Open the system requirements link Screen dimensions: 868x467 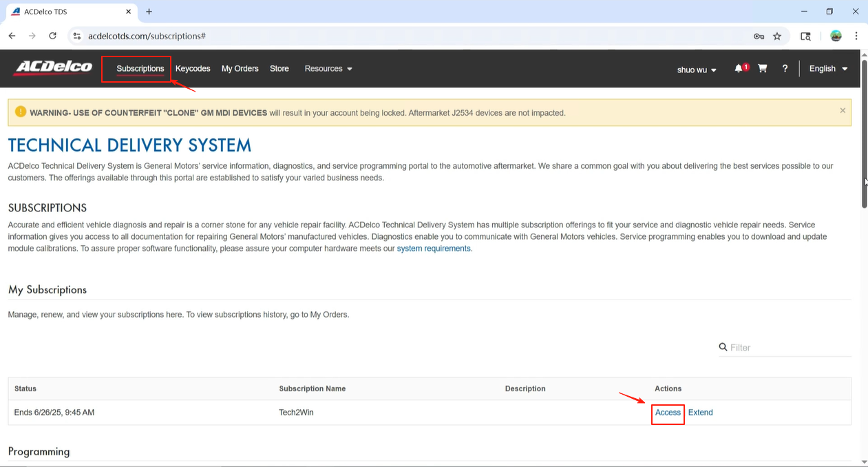tap(434, 249)
